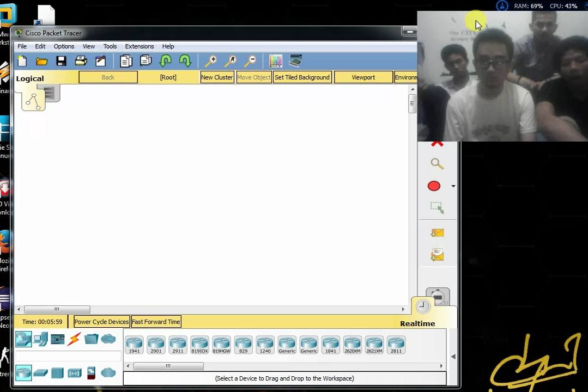Open the Tools menu
This screenshot has height=392, width=588.
click(x=110, y=46)
